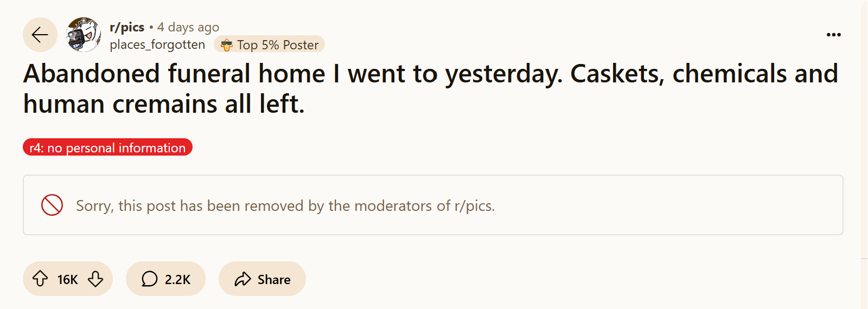Image resolution: width=868 pixels, height=309 pixels.
Task: Open places_forgotten user profile
Action: pos(157,44)
